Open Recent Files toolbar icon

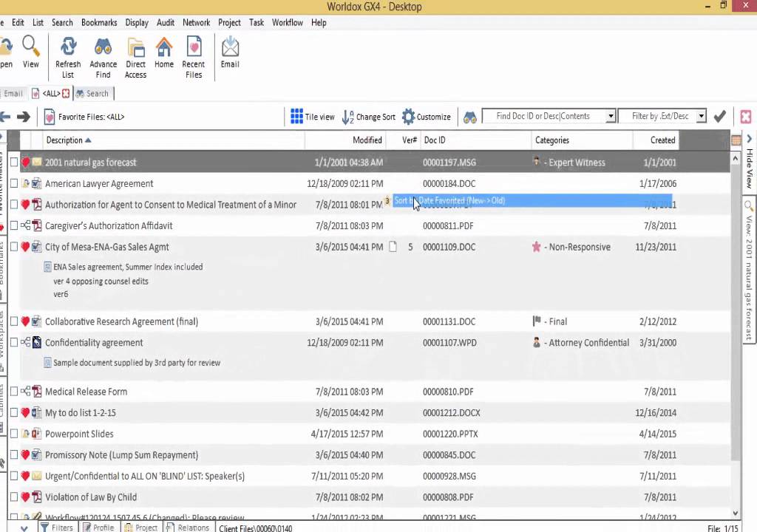(194, 48)
